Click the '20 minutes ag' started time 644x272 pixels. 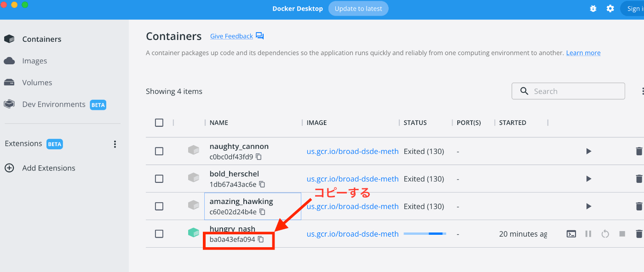point(523,234)
